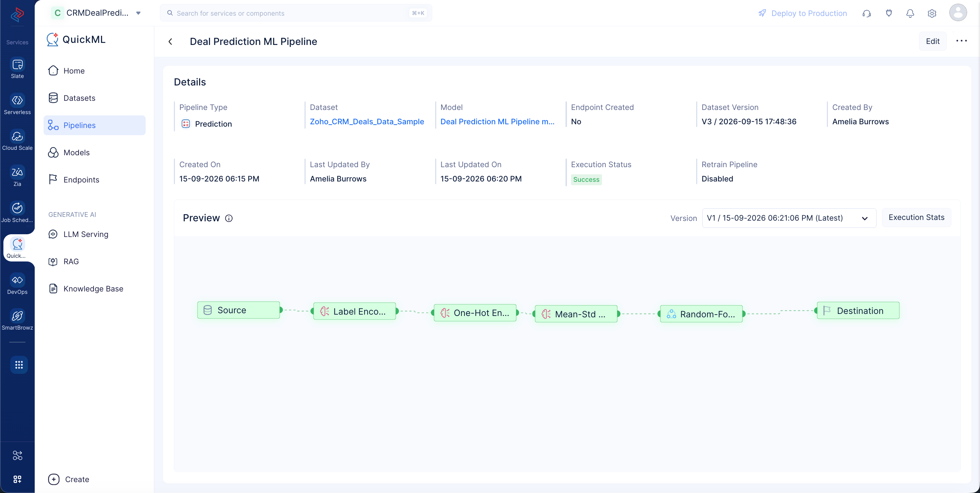The image size is (980, 493).
Task: Open Knowledge Base in sidebar
Action: click(x=94, y=289)
